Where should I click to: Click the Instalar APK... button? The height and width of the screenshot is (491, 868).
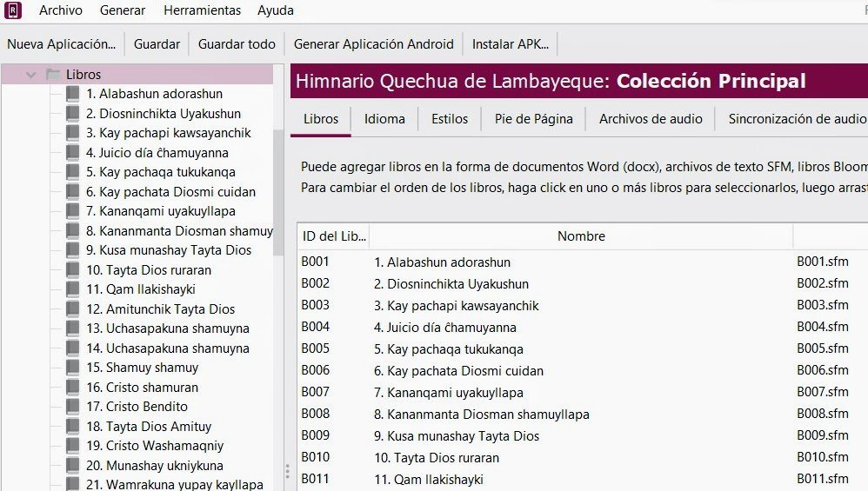[x=510, y=44]
